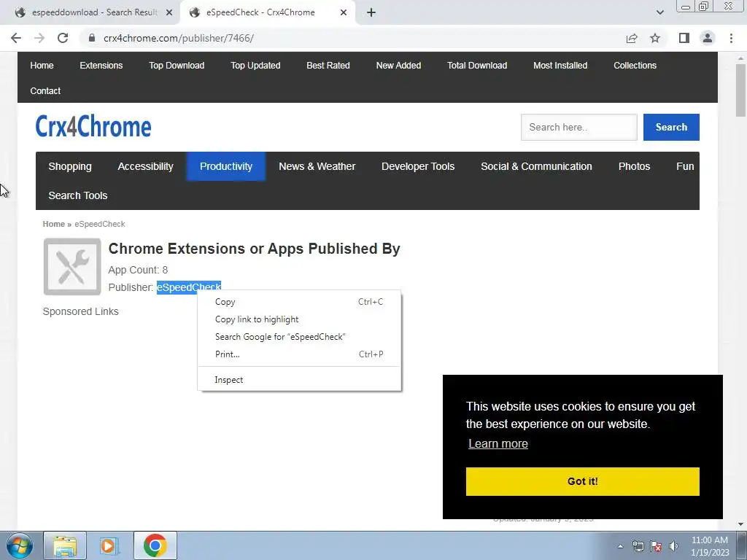Open the New Added page
This screenshot has width=747, height=560.
pyautogui.click(x=399, y=66)
